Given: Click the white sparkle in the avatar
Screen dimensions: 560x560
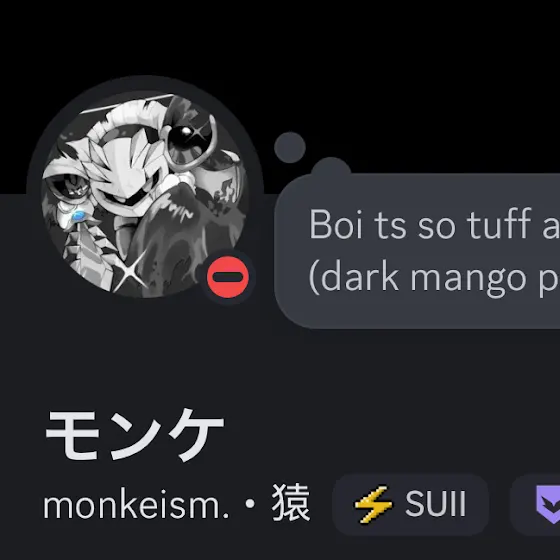Looking at the screenshot, I should (x=131, y=269).
